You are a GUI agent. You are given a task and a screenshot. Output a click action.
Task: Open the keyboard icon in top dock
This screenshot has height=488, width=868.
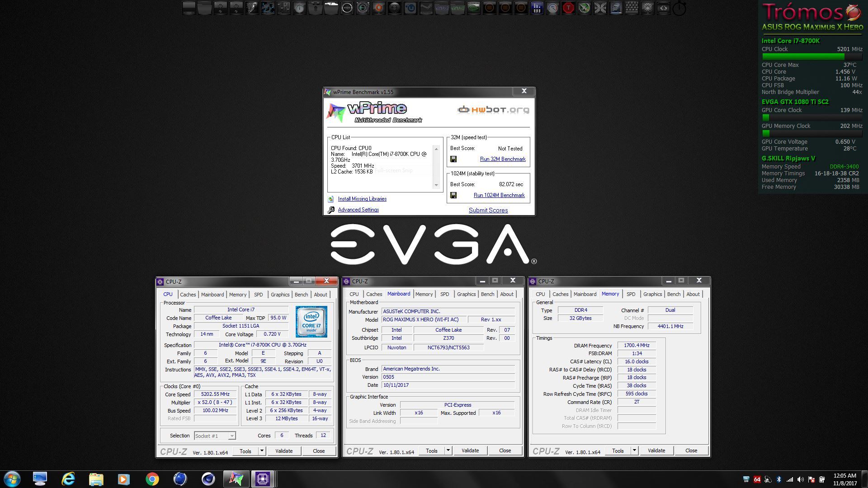pos(632,8)
